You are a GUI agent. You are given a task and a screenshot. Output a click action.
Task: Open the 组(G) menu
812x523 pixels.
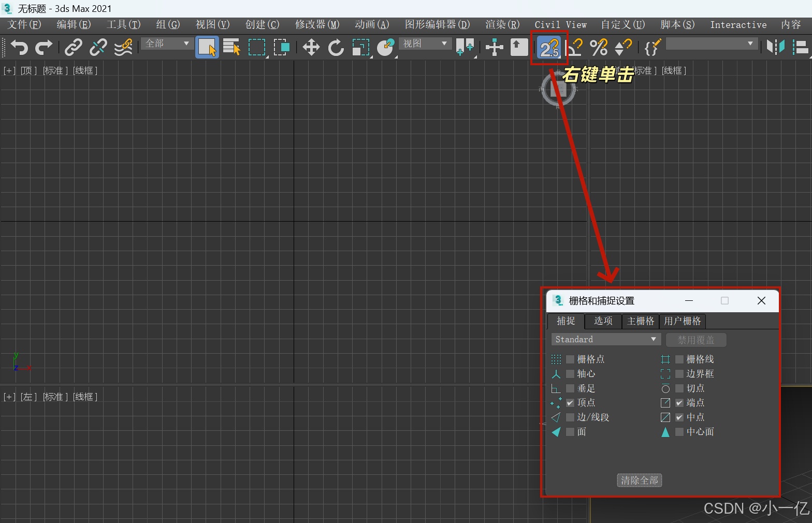click(x=168, y=24)
